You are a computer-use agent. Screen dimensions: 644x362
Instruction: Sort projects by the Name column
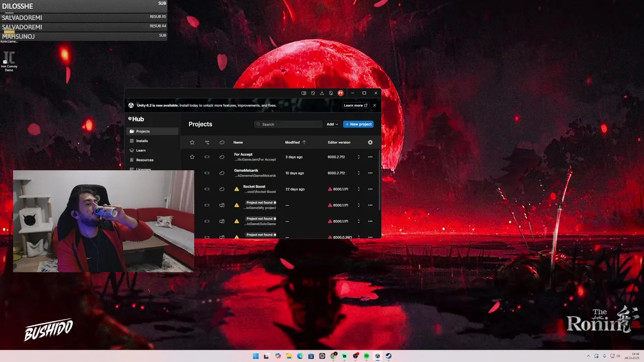(238, 142)
